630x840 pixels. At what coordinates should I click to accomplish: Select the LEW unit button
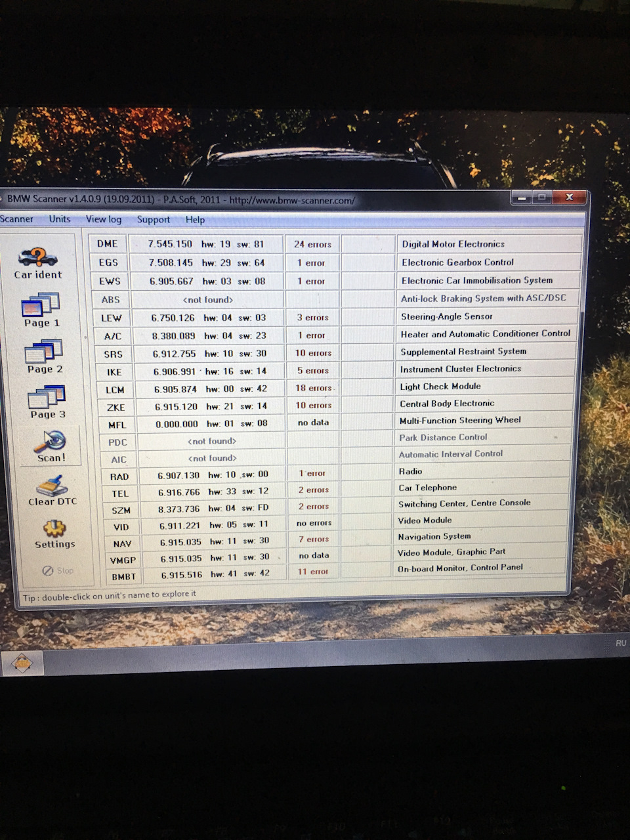pyautogui.click(x=112, y=318)
